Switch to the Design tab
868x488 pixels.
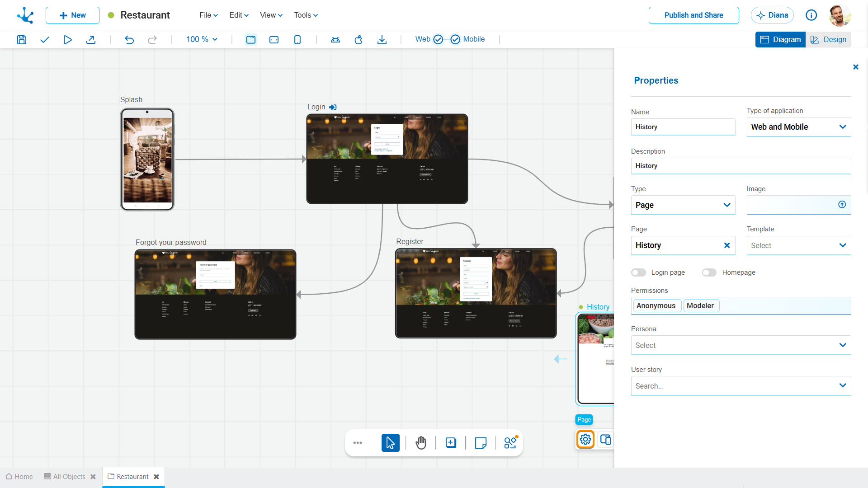[828, 39]
